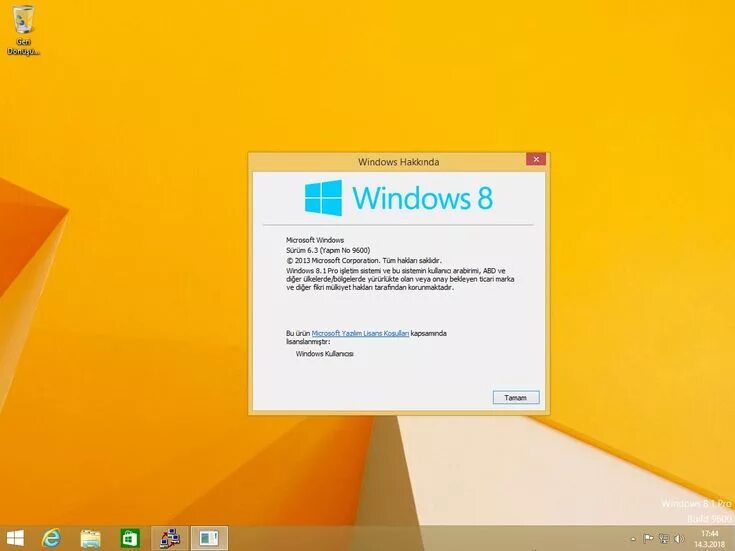735x551 pixels.
Task: Click the "Sürüm 6.3 (Yapım No 9600)" text
Action: (x=328, y=250)
